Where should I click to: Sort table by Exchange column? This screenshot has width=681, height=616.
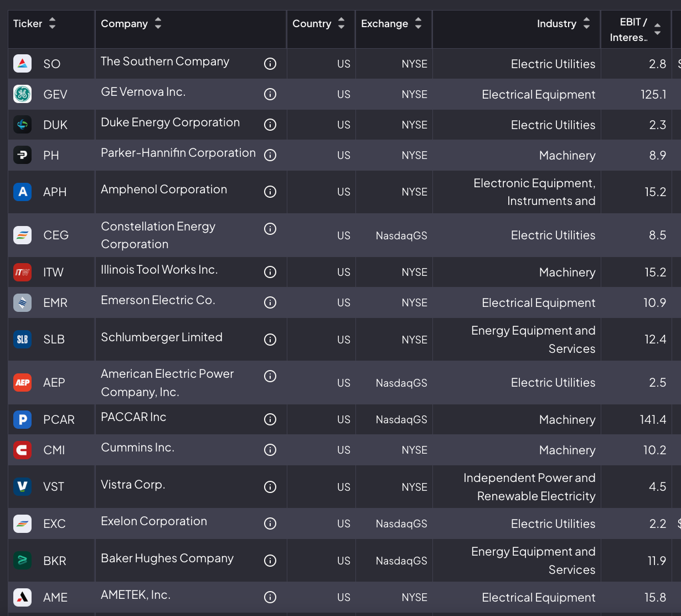(x=418, y=23)
